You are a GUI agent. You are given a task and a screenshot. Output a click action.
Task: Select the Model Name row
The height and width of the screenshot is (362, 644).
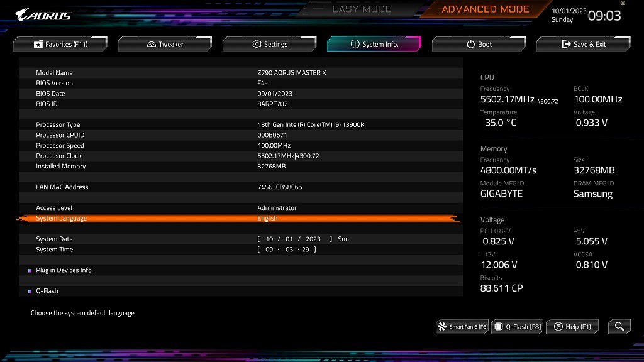pyautogui.click(x=241, y=73)
